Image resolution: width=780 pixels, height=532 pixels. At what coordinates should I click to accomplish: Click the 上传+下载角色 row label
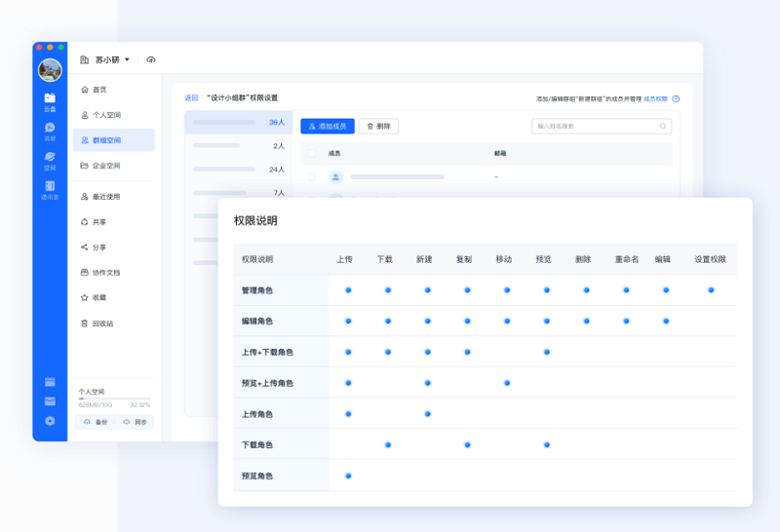tap(267, 352)
